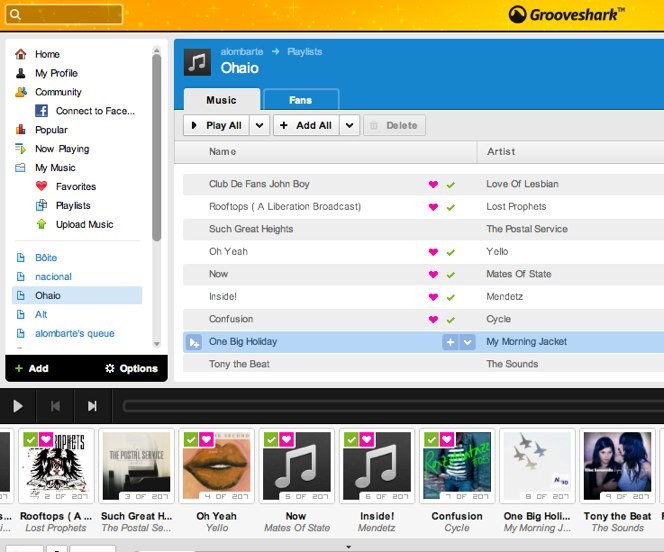Image resolution: width=664 pixels, height=552 pixels.
Task: Click Add All button
Action: tap(306, 125)
